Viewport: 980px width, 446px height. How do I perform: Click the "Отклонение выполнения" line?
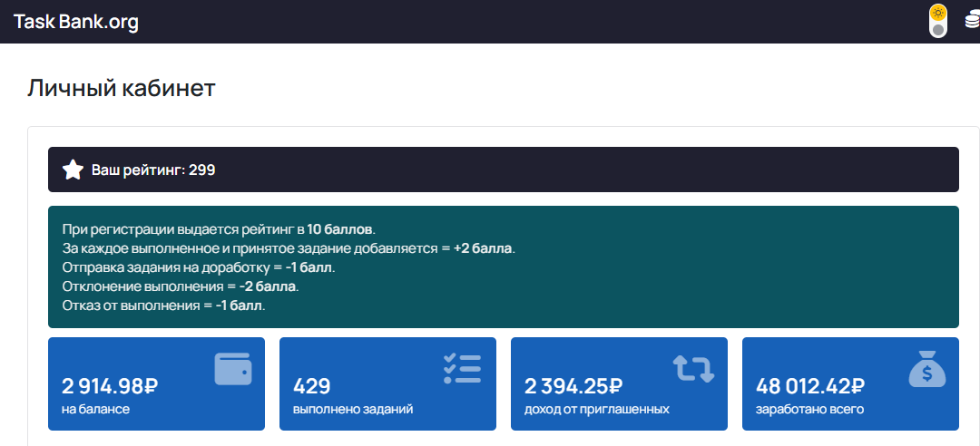pos(181,286)
